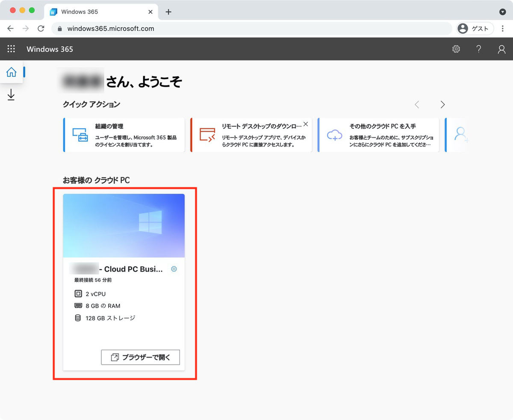Open the 組織の管理 quick action card

pyautogui.click(x=124, y=135)
